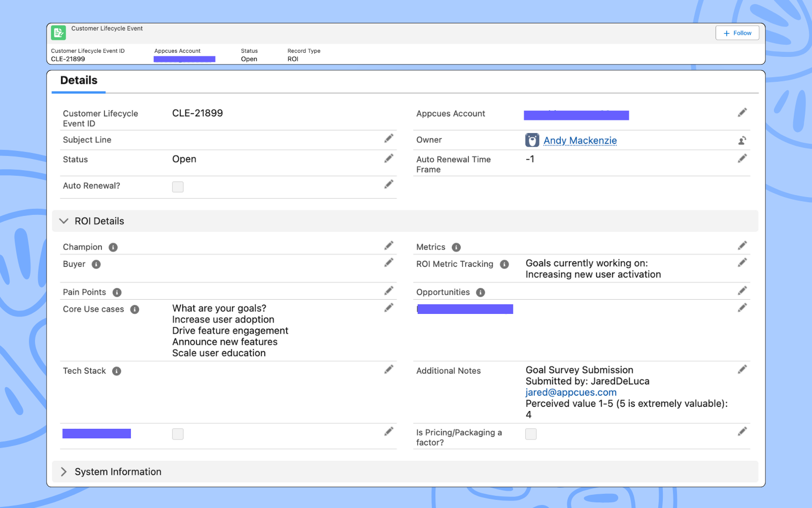This screenshot has width=812, height=508.
Task: Open the jared@appcues.com email link
Action: click(x=571, y=393)
